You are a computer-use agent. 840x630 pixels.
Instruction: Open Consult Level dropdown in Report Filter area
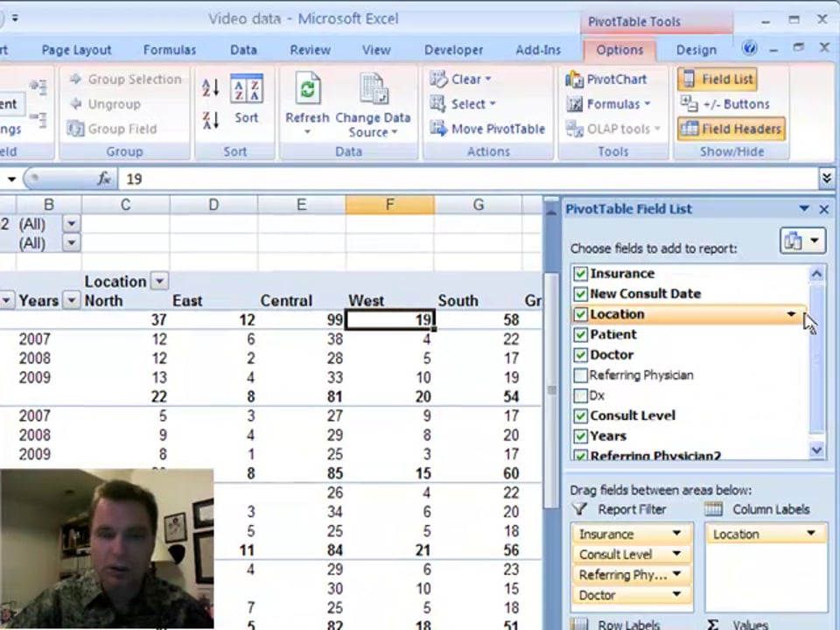[677, 554]
